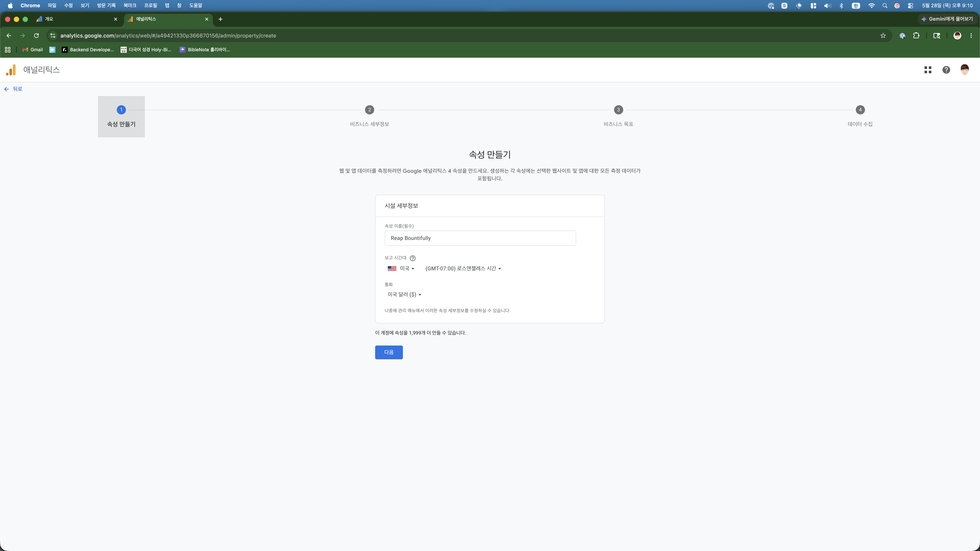Click the Korean input source icon
This screenshot has width=980, height=551.
coord(856,6)
